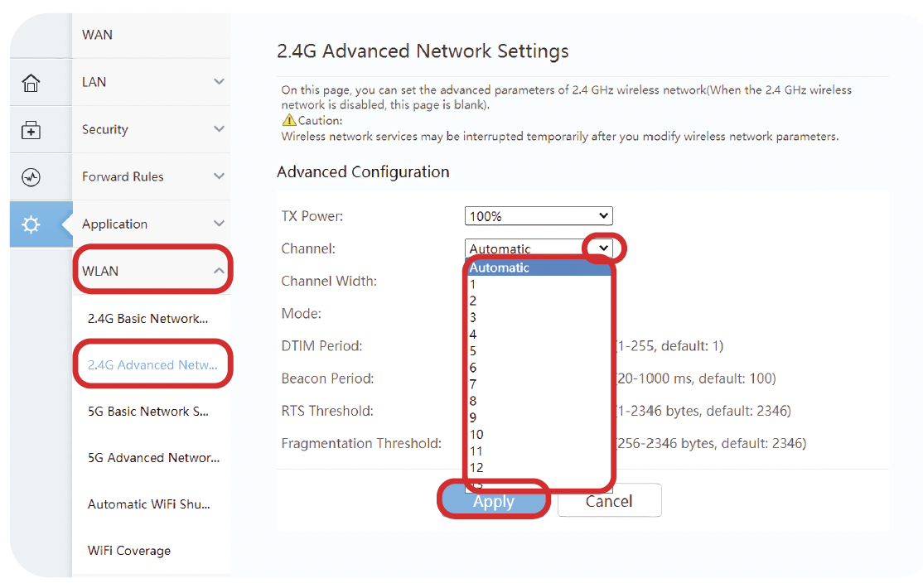923x588 pixels.
Task: Open the TX Power dropdown
Action: (538, 216)
